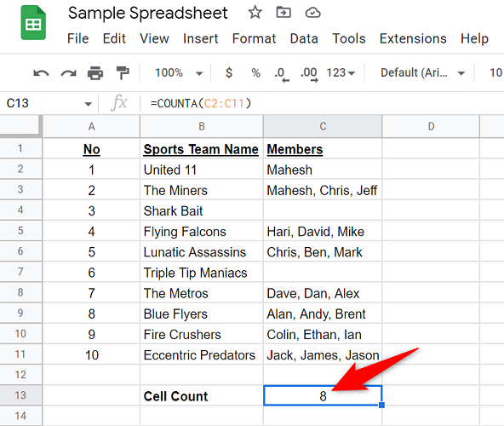This screenshot has width=504, height=426.
Task: Expand the Name box dropdown arrow
Action: click(88, 104)
